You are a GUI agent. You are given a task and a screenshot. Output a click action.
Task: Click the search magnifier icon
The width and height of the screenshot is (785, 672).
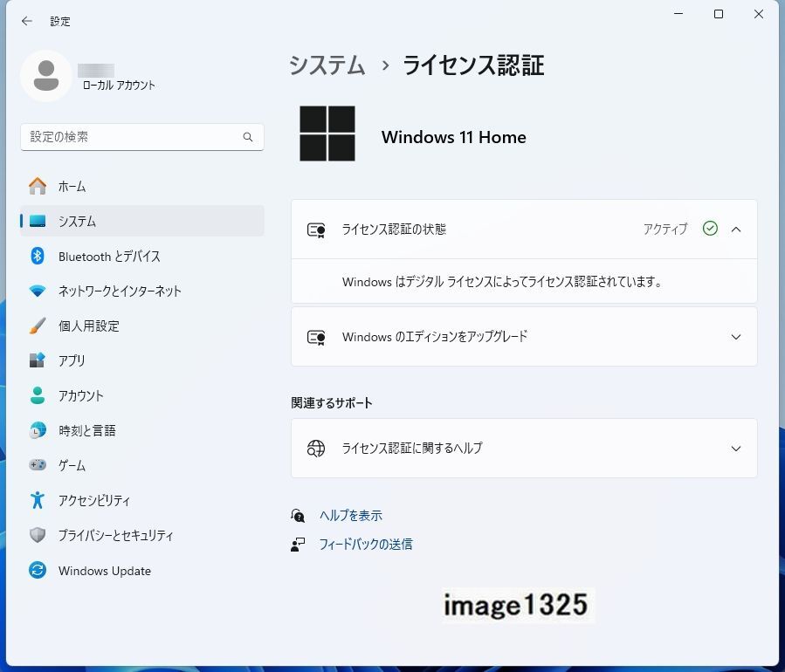(x=248, y=137)
